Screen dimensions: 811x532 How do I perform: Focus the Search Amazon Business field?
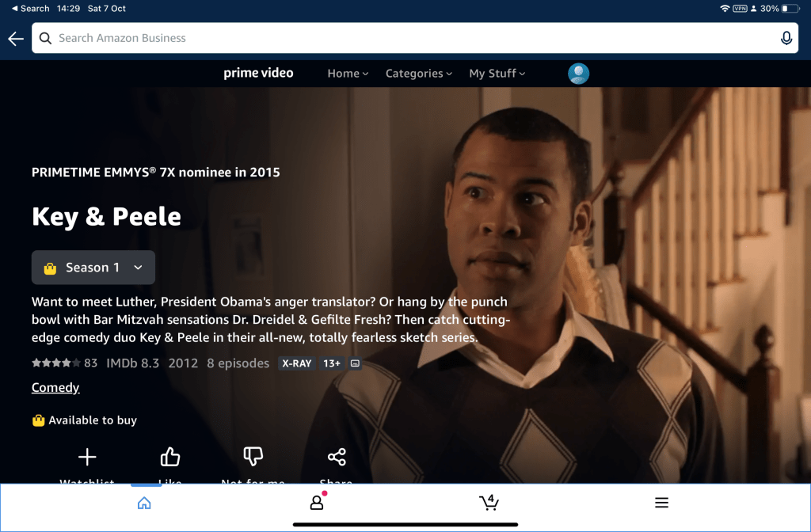coord(415,38)
